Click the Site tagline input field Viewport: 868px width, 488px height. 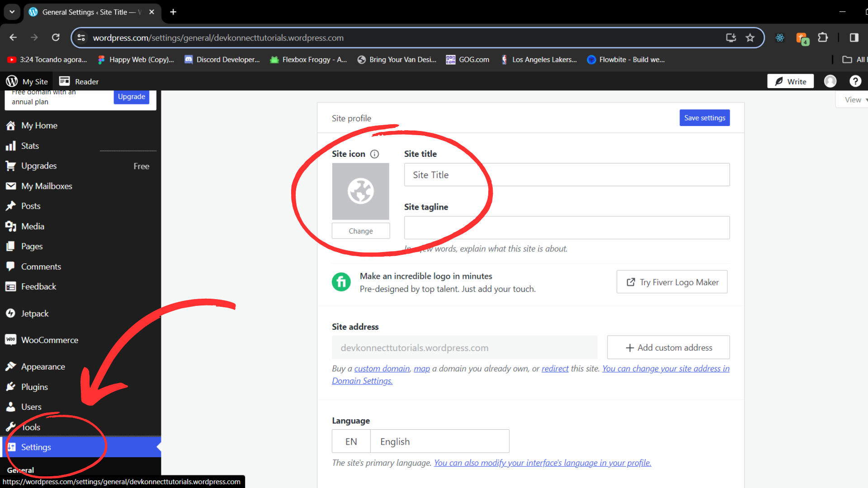567,228
